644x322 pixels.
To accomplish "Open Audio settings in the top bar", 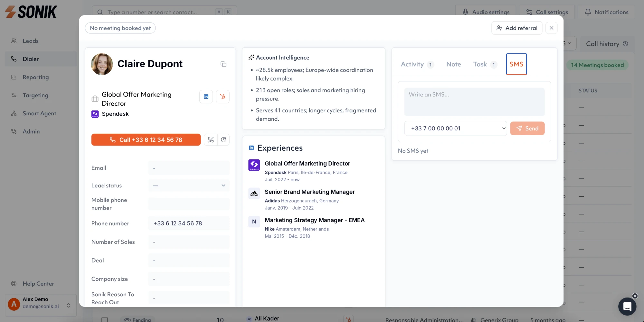I will click(486, 12).
